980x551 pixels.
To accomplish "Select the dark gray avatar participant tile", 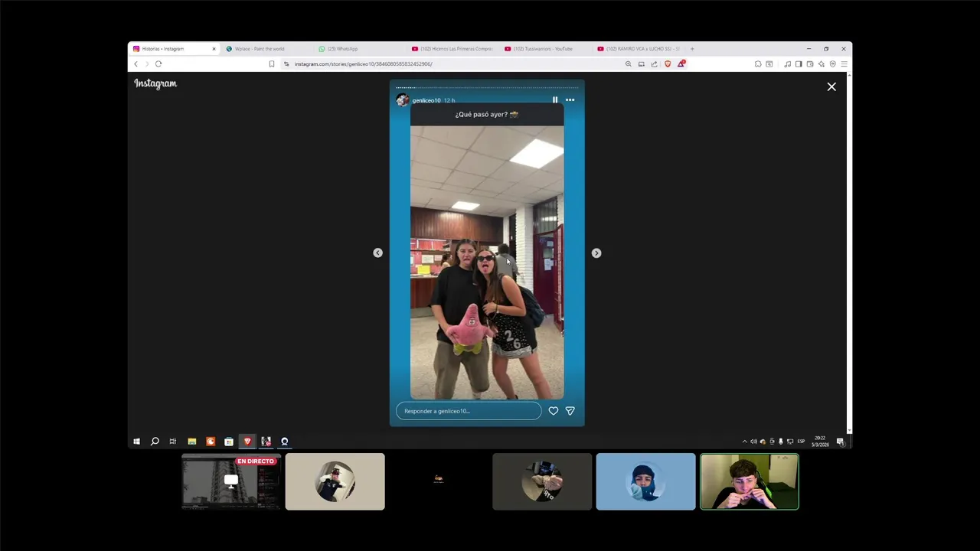I will click(x=542, y=481).
